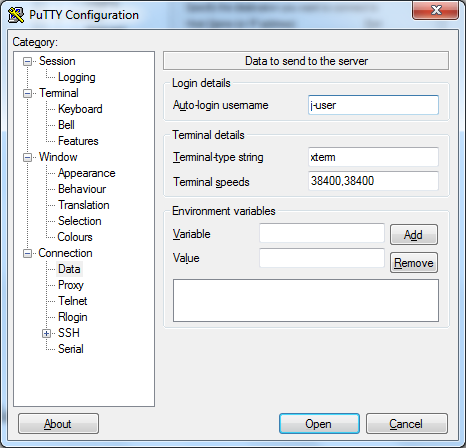Open the Behaviour category
This screenshot has height=448, width=466.
[82, 189]
